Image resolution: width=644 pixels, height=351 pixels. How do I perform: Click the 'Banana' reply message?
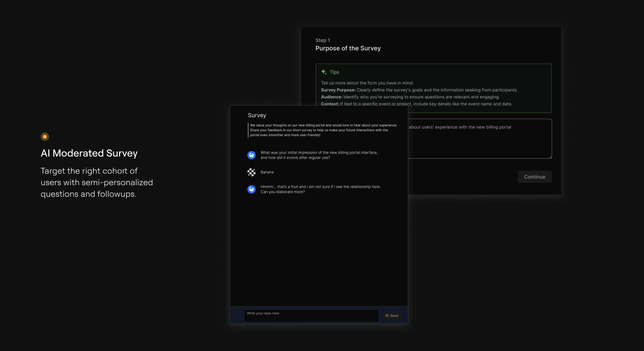pos(267,172)
